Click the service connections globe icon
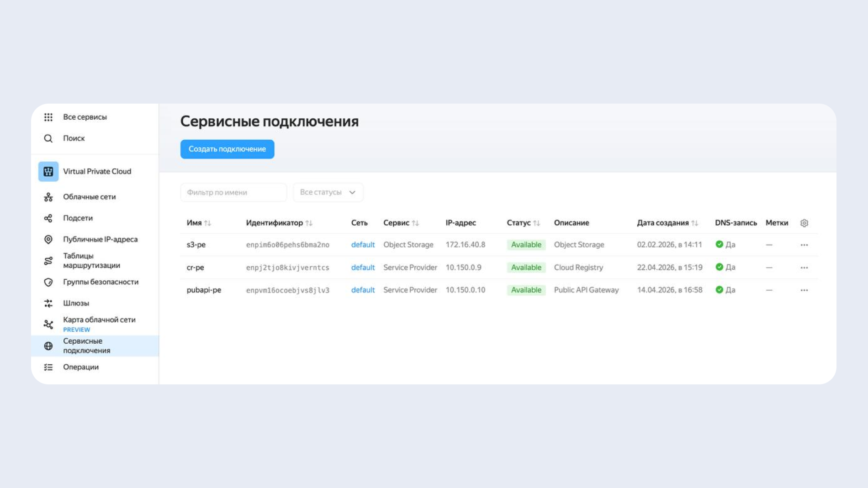 [48, 346]
